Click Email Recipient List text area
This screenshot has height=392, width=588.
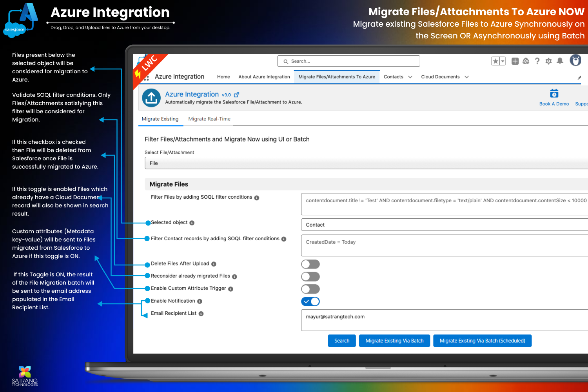[x=445, y=320]
